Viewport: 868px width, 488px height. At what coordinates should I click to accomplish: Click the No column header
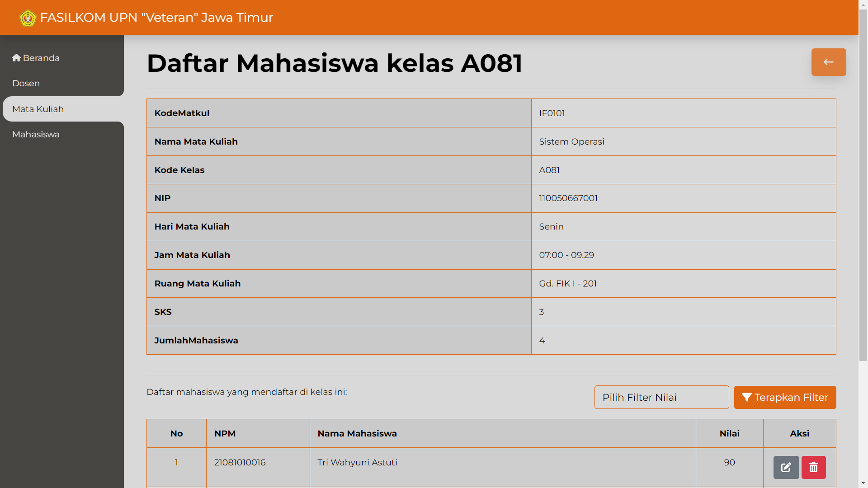click(176, 433)
